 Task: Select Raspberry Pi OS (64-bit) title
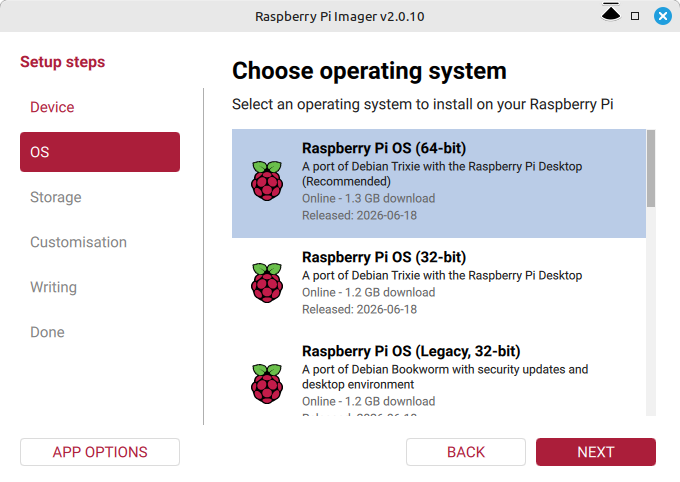click(384, 148)
